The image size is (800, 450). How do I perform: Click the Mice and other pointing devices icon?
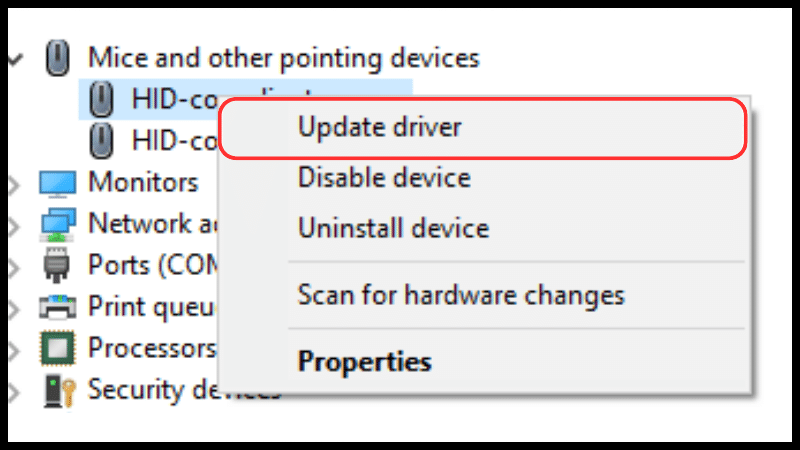coord(57,58)
